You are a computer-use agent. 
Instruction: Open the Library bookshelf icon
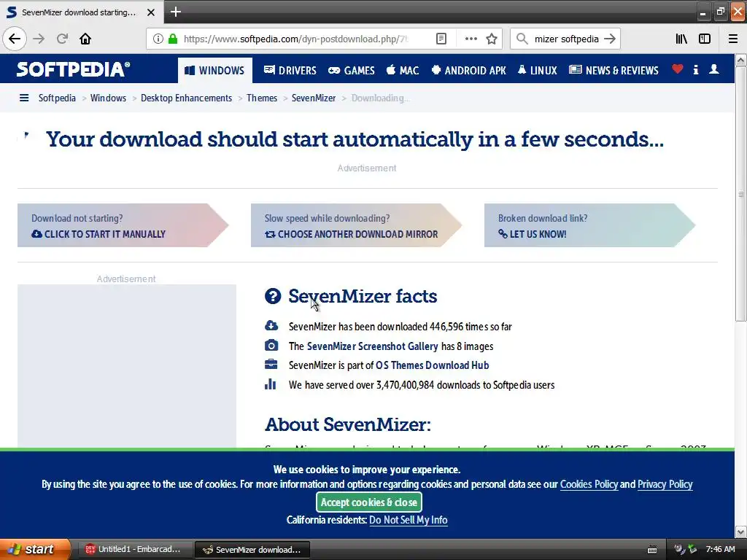pyautogui.click(x=681, y=39)
